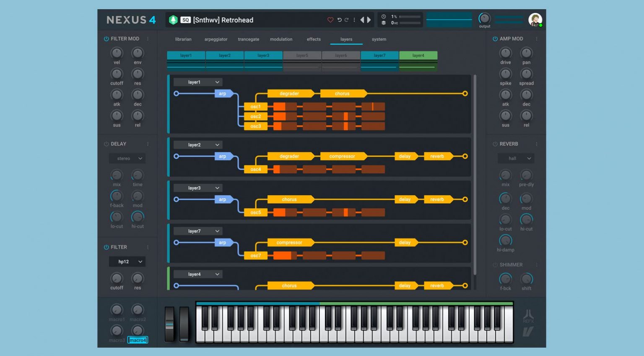Toggle the FILTER MOD power button
644x356 pixels.
(x=106, y=39)
